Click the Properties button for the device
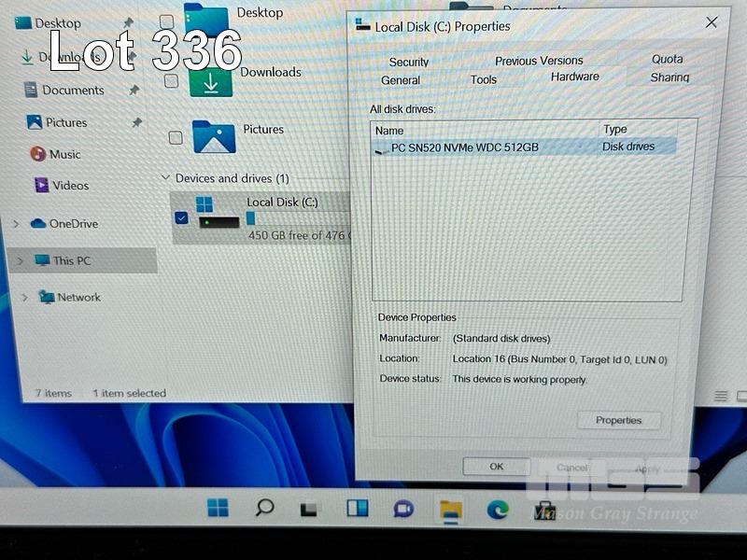This screenshot has height=560, width=747. tap(618, 420)
